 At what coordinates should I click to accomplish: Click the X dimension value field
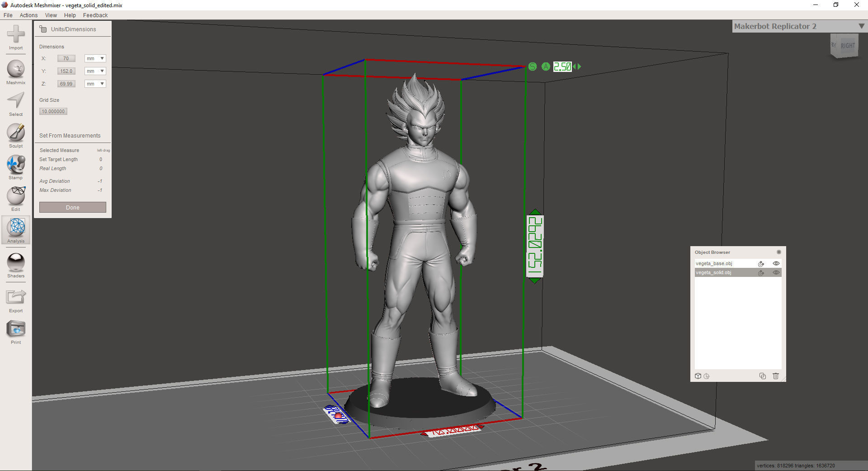[66, 58]
